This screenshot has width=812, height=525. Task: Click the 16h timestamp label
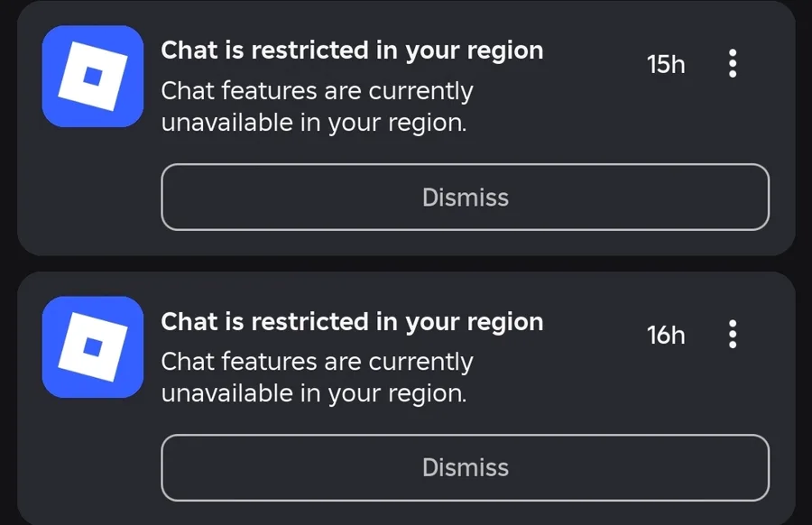pyautogui.click(x=666, y=335)
